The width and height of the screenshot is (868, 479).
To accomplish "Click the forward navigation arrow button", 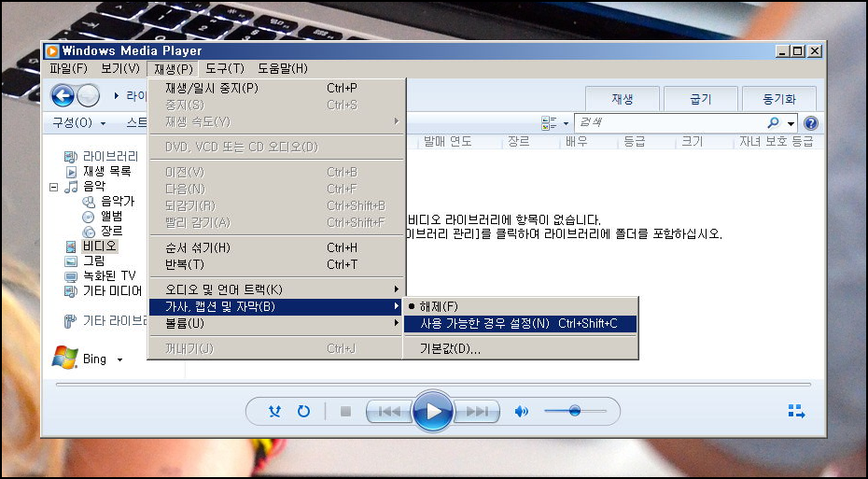I will (89, 96).
